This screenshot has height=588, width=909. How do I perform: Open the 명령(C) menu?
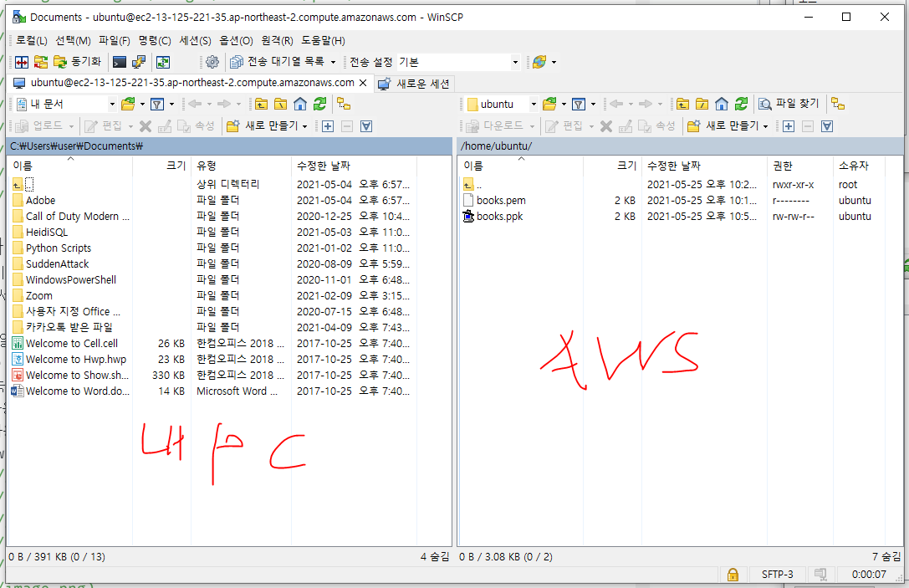click(155, 41)
